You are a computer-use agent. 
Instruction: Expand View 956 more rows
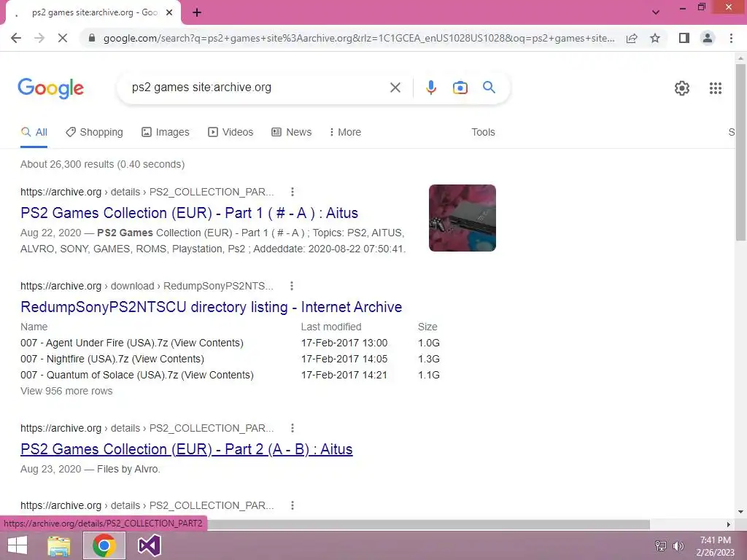[66, 391]
